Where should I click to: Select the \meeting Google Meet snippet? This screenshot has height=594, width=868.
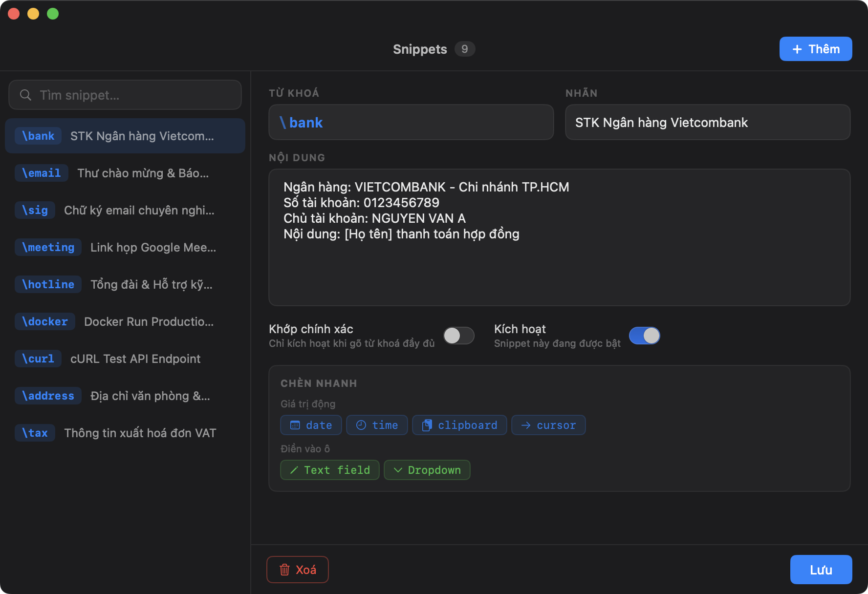point(125,247)
